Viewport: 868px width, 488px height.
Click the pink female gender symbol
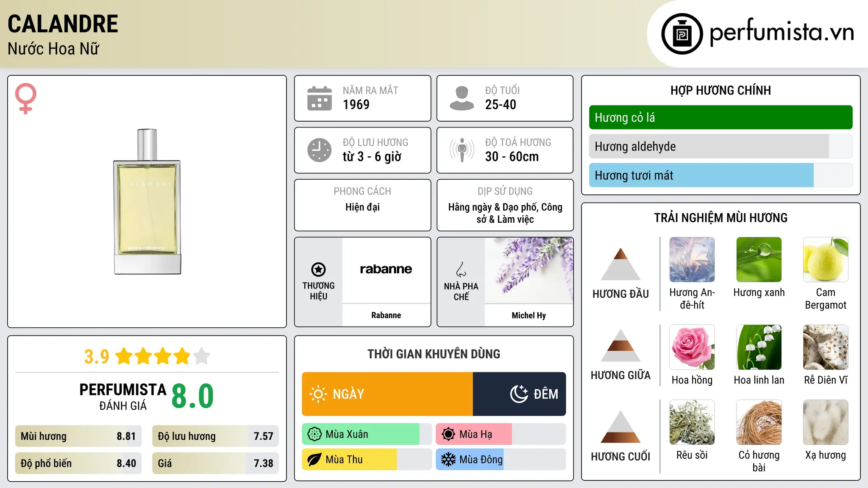26,98
